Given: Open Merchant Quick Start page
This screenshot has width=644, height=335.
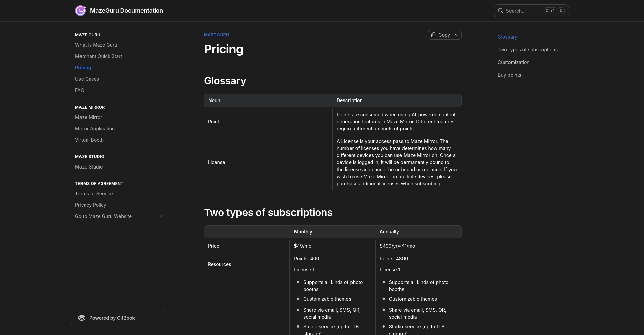Looking at the screenshot, I should coord(99,56).
